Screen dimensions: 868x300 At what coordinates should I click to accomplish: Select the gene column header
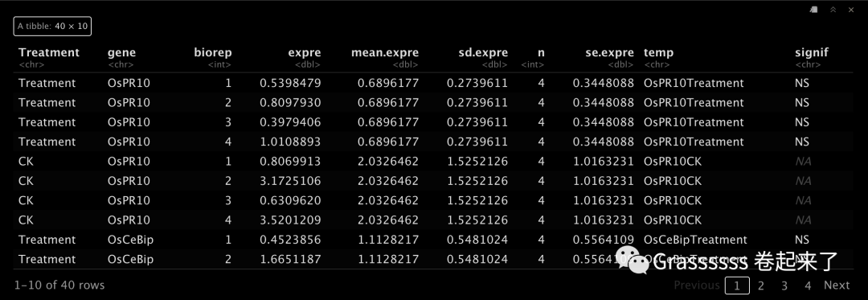click(122, 52)
